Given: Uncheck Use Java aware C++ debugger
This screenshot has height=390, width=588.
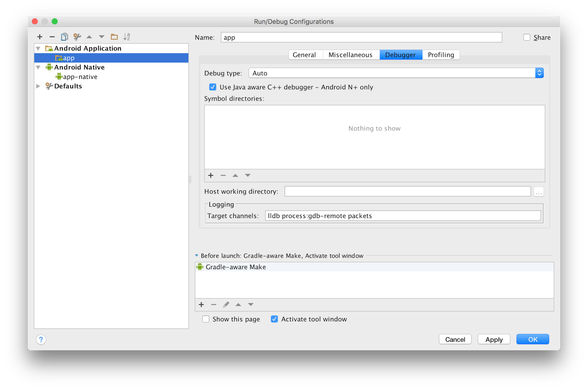Looking at the screenshot, I should 213,87.
